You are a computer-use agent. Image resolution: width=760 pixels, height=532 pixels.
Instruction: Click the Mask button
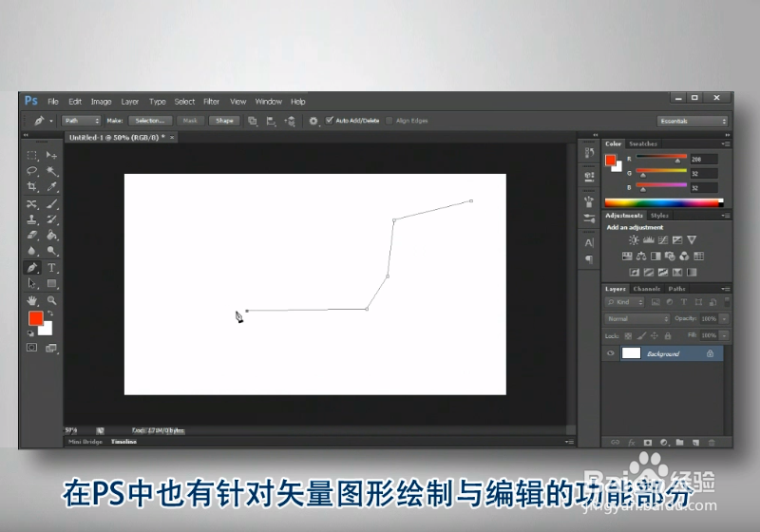tap(190, 121)
